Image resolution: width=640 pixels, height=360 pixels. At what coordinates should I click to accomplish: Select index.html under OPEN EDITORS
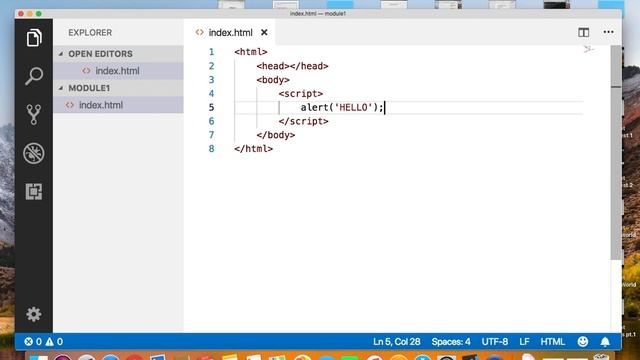[x=118, y=71]
